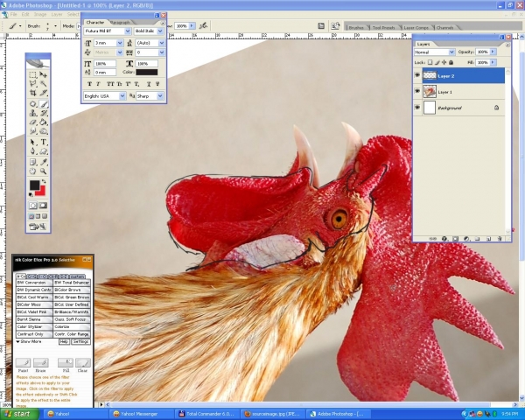Screen dimensions: 525x420
Task: Open the Fill slider arrow in Layers
Action: click(x=493, y=62)
